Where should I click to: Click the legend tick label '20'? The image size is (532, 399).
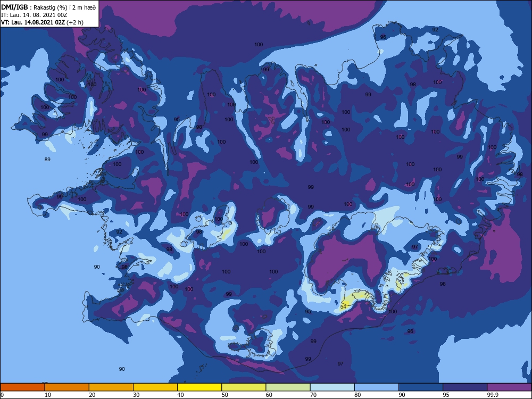pyautogui.click(x=92, y=395)
